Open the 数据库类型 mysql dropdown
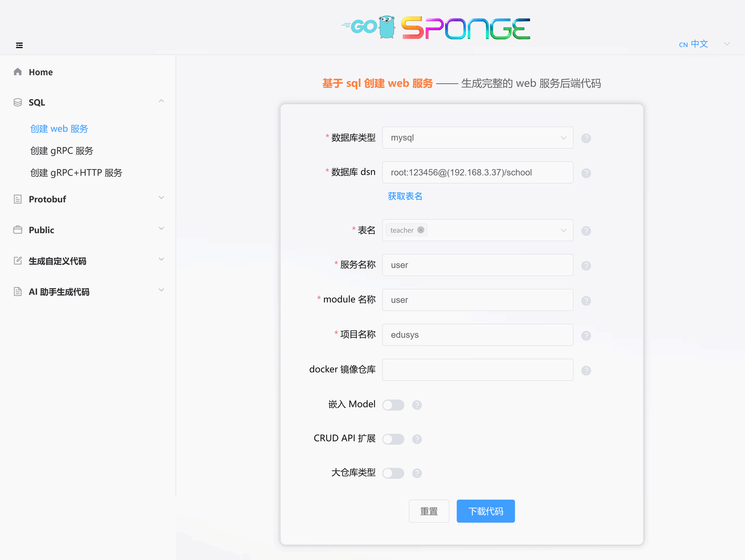The image size is (745, 560). (x=477, y=138)
